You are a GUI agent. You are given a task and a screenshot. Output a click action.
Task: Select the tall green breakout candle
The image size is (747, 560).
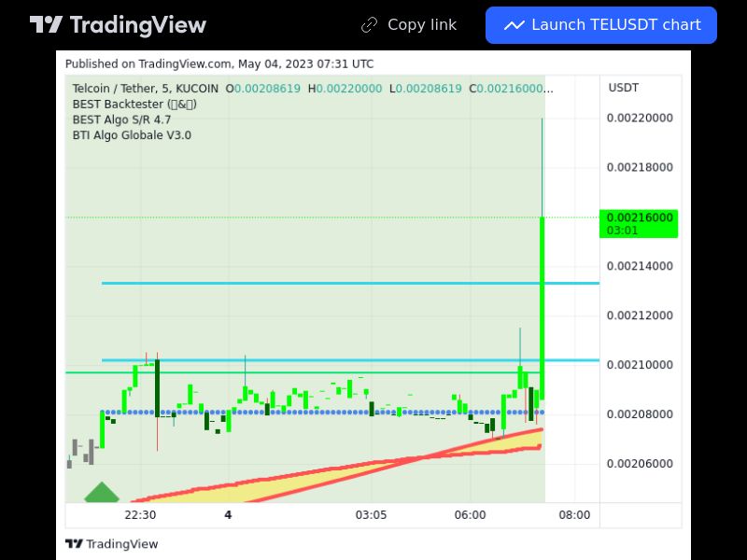click(542, 308)
